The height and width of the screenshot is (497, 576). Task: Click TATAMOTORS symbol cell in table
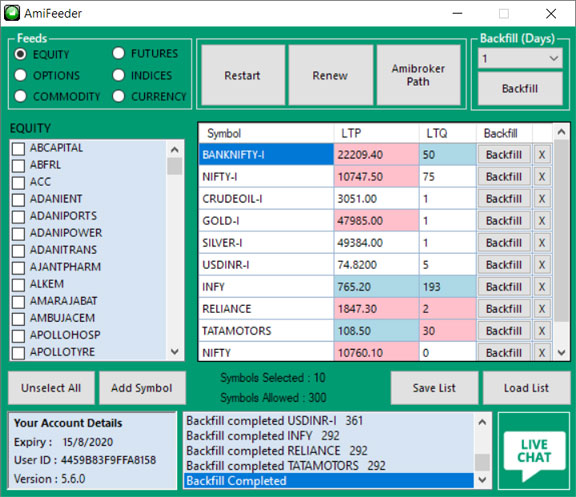coord(266,331)
